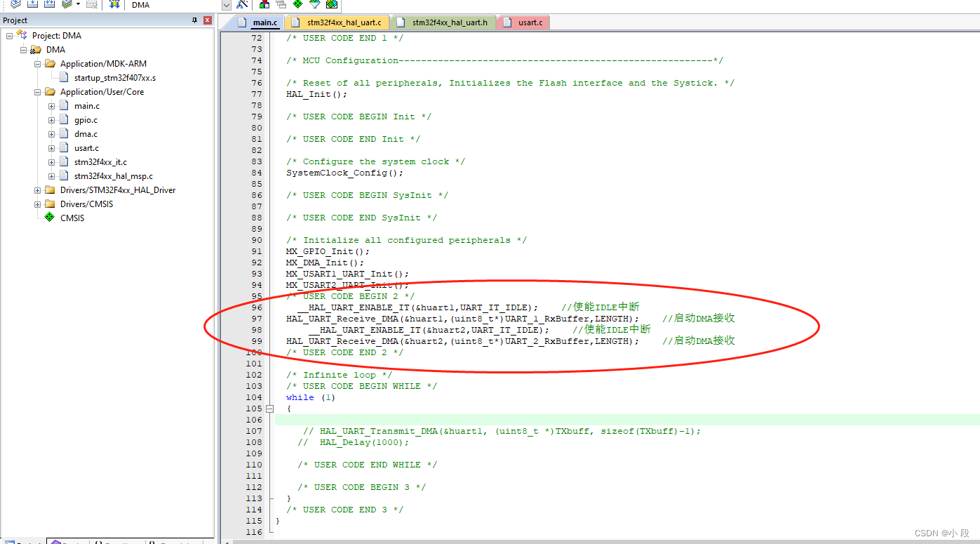The width and height of the screenshot is (980, 544).
Task: Collapse the DMA target node
Action: (23, 49)
